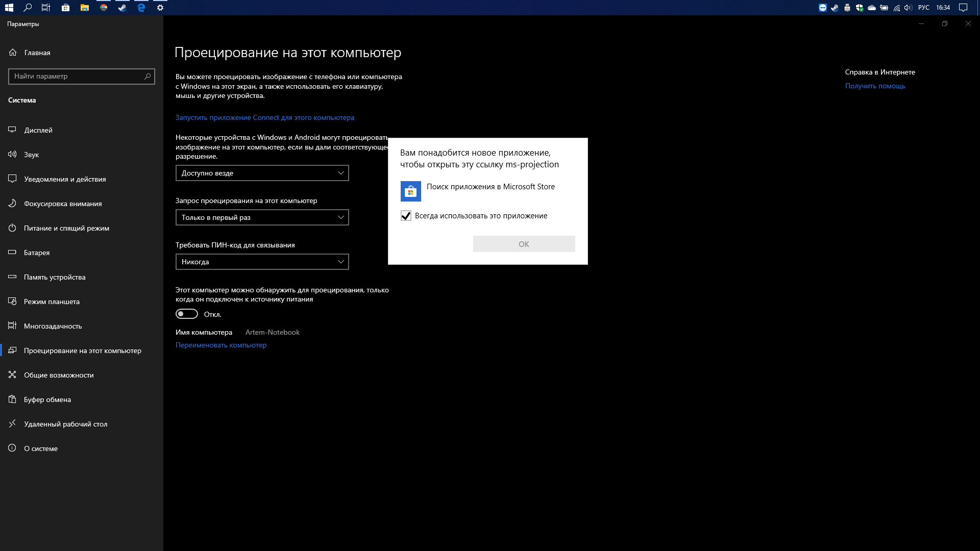Screen dimensions: 980x551
Task: Click the File Explorer taskbar icon
Action: coord(84,8)
